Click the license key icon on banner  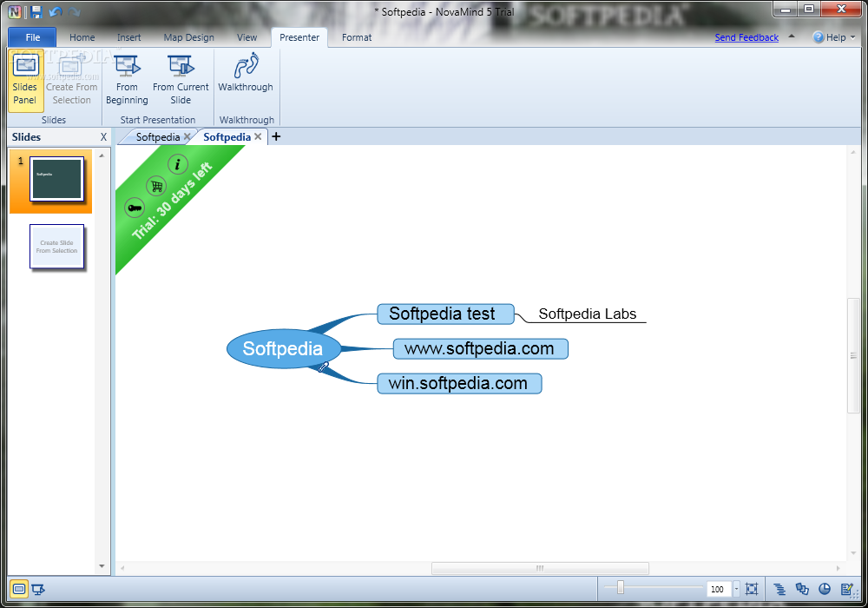(135, 208)
